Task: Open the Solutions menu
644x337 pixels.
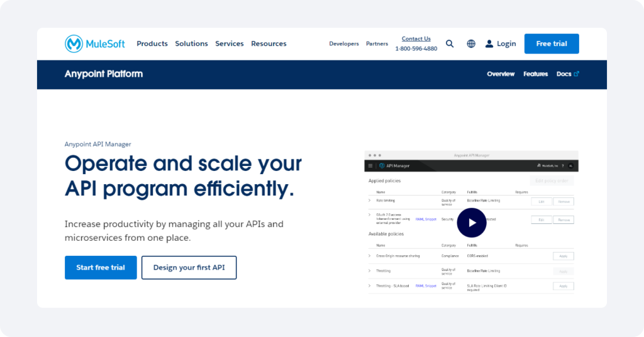Action: pos(191,43)
